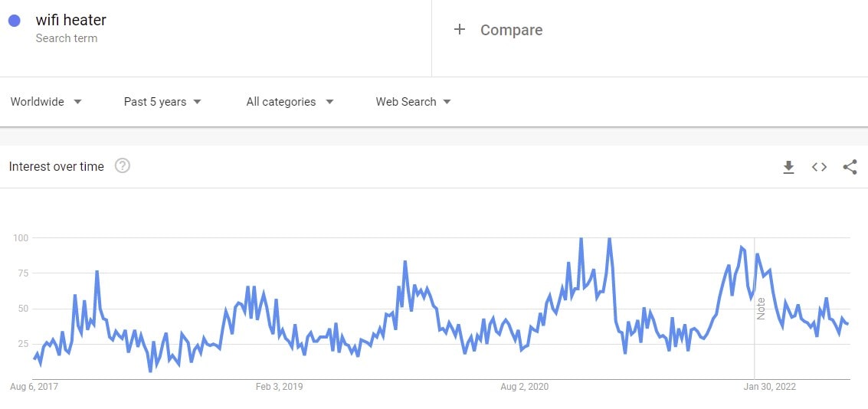Image resolution: width=868 pixels, height=409 pixels.
Task: Click the Feb 3, 2019 axis label
Action: click(279, 387)
